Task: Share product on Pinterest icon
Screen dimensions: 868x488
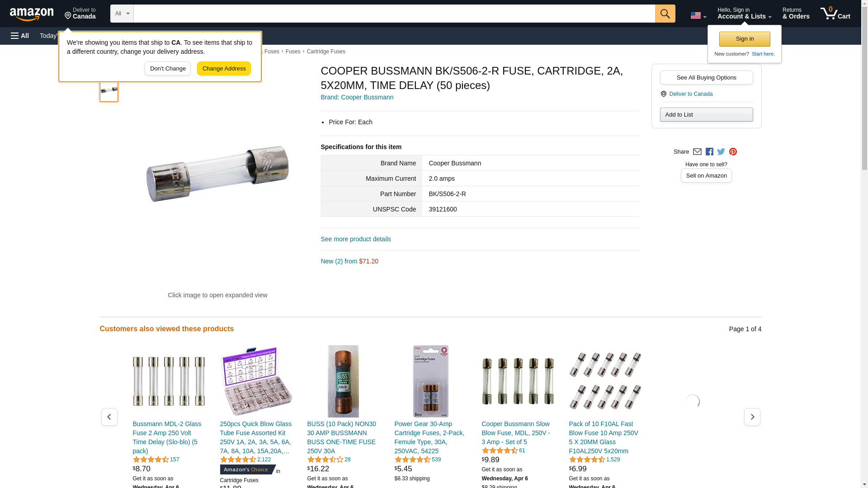Action: point(733,152)
